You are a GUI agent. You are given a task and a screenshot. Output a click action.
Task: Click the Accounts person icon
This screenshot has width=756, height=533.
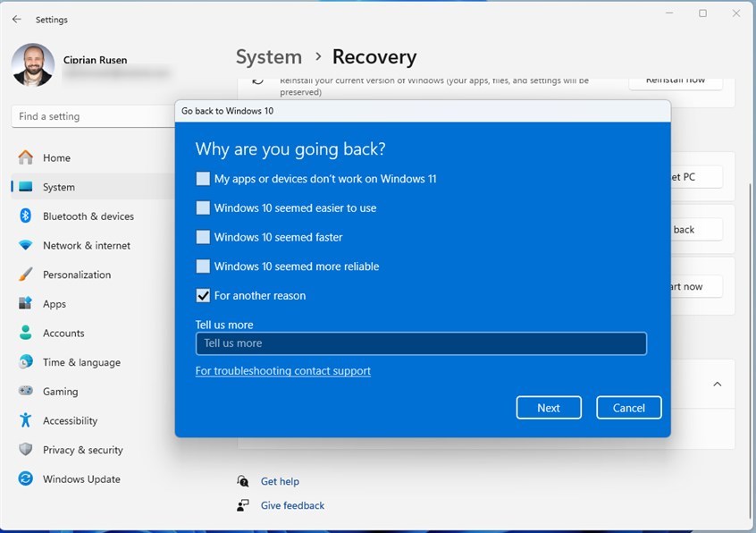(26, 333)
